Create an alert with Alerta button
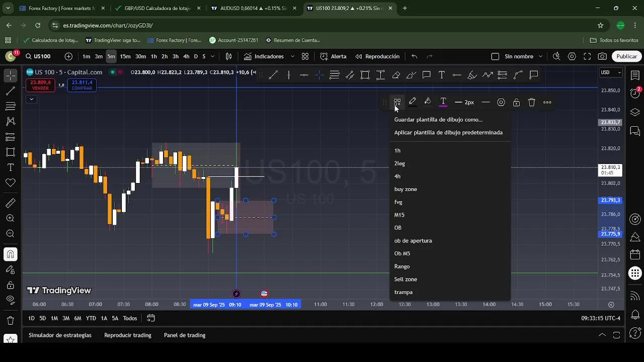Screen dimensions: 644x362 [x=333, y=56]
